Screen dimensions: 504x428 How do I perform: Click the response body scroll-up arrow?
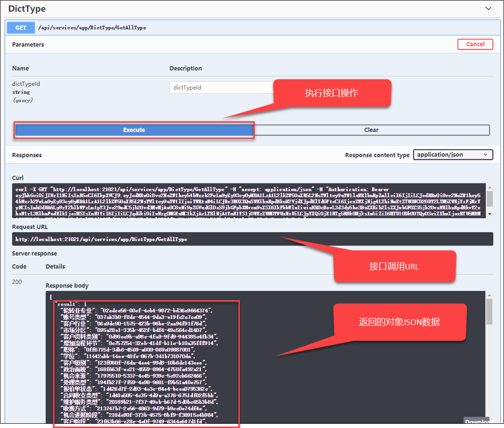tap(490, 296)
